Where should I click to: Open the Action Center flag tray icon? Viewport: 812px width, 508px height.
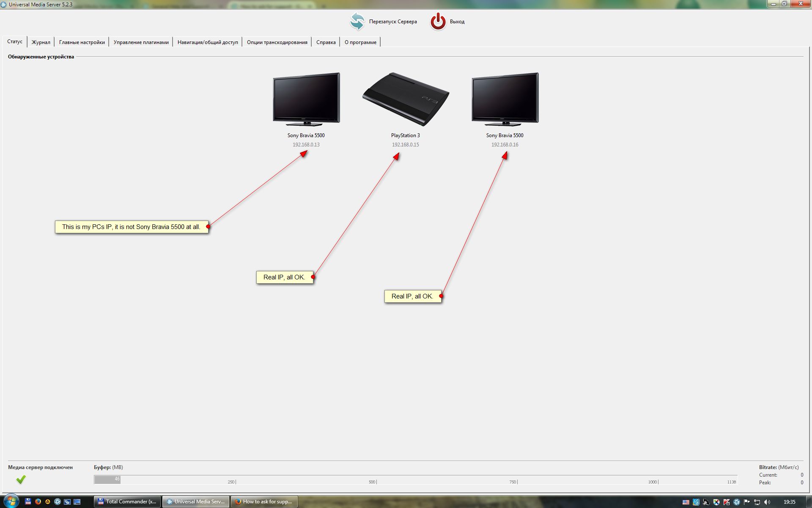click(747, 502)
